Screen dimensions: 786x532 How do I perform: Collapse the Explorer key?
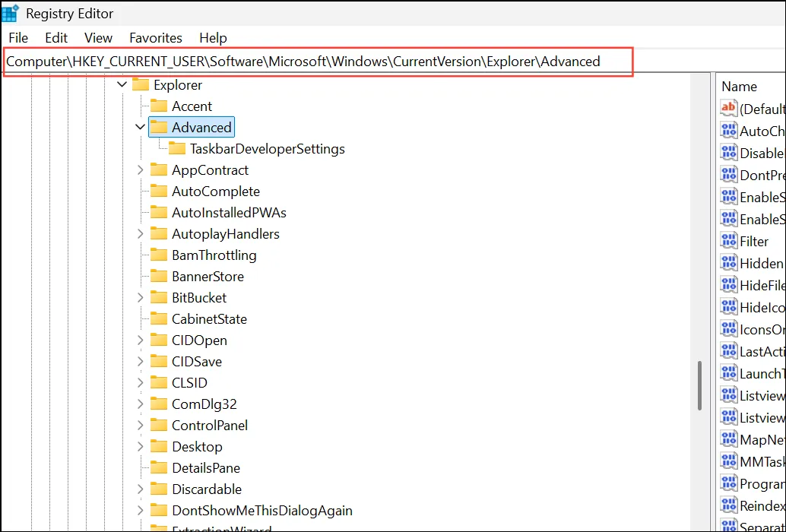[x=122, y=84]
